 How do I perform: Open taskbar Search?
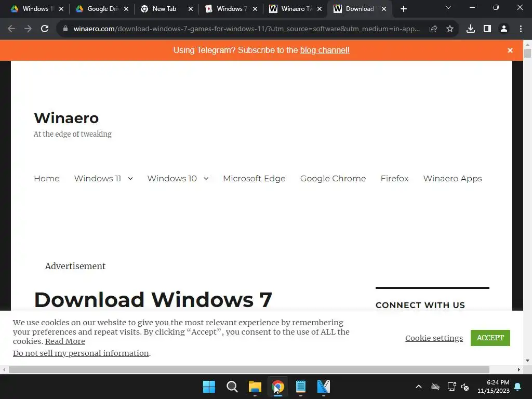point(232,387)
